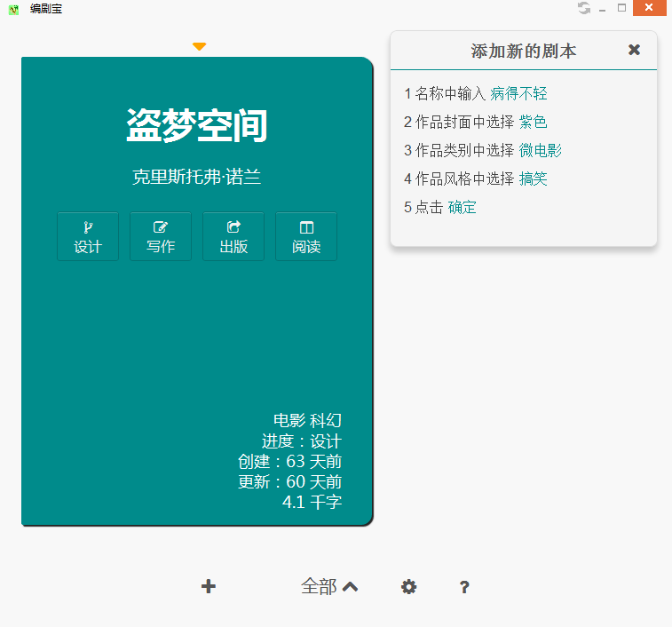Open settings gear icon
Viewport: 672px width, 627px height.
(x=409, y=587)
